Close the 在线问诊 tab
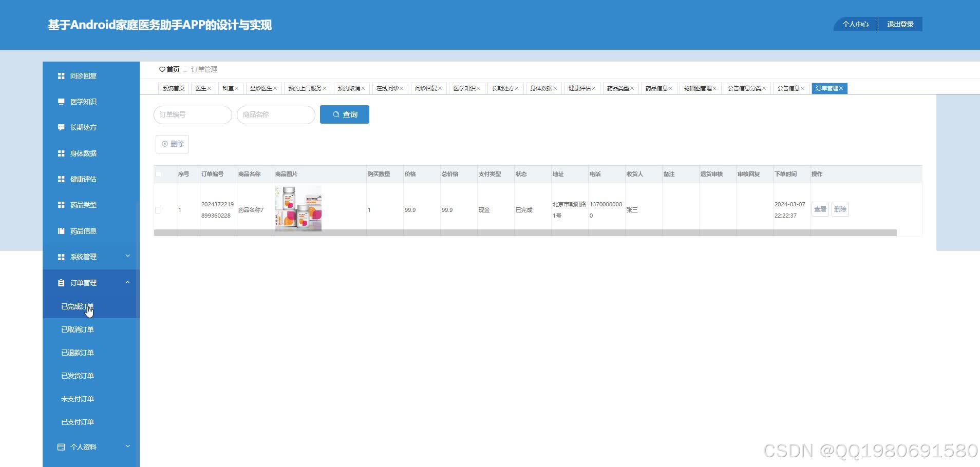 (x=401, y=88)
